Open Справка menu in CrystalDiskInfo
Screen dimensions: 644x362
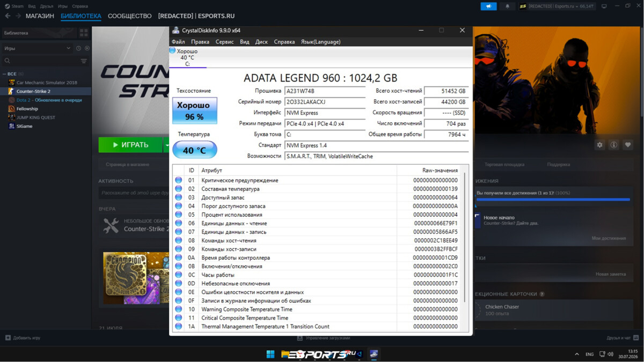tap(284, 42)
